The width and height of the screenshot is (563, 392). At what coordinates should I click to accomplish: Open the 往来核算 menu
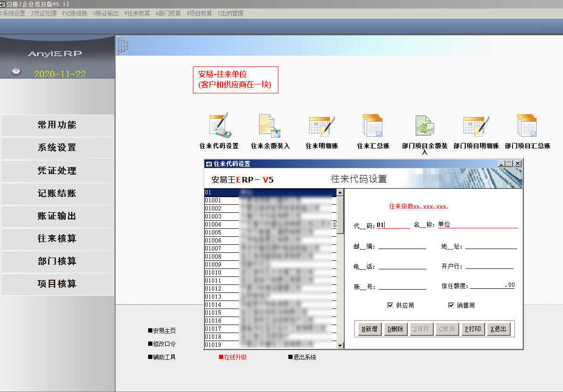click(x=137, y=13)
